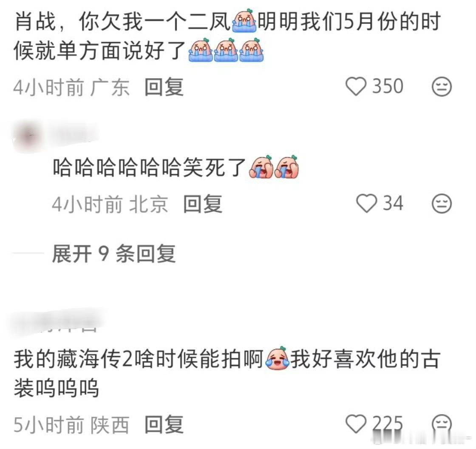Tap the dislike face on the Shaanxi comment
Screen dimensions: 476x449
[x=442, y=424]
